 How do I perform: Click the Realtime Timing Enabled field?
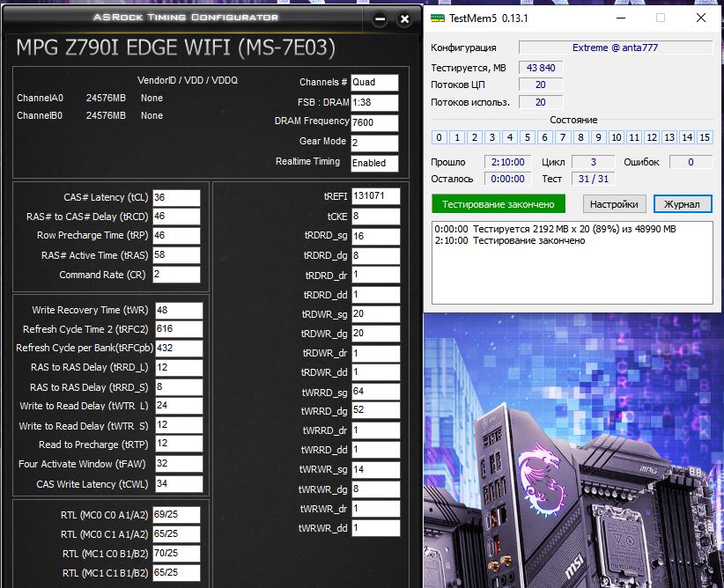coord(374,164)
